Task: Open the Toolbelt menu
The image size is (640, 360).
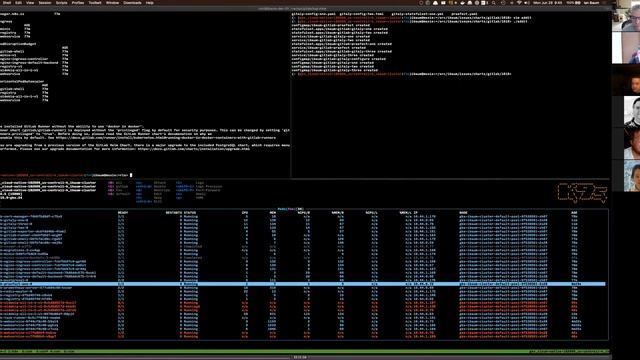Action: coord(95,2)
